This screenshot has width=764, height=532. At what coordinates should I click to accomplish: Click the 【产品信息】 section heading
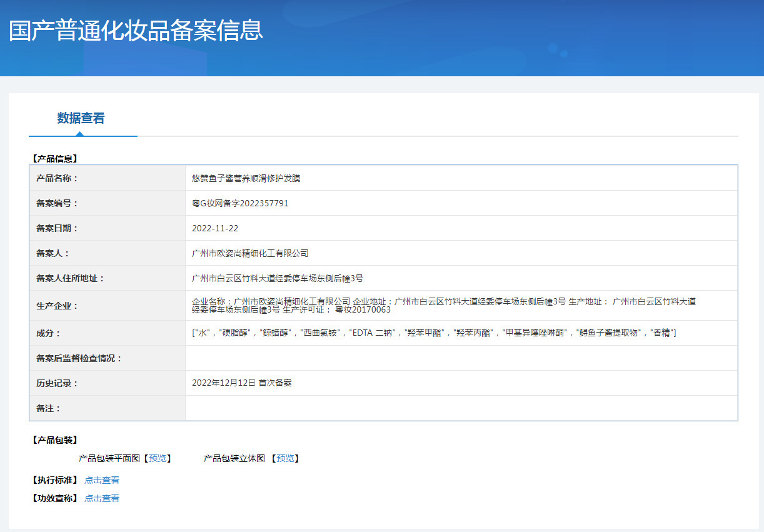tap(54, 159)
